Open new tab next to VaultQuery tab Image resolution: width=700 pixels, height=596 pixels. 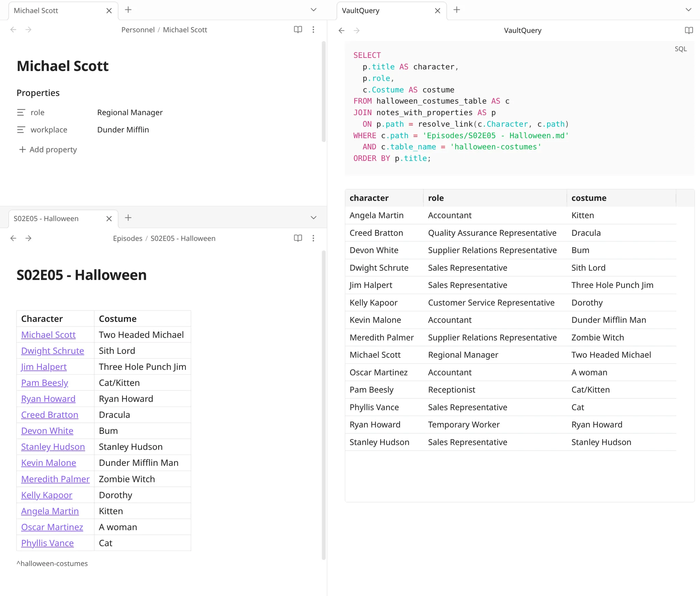(x=457, y=10)
